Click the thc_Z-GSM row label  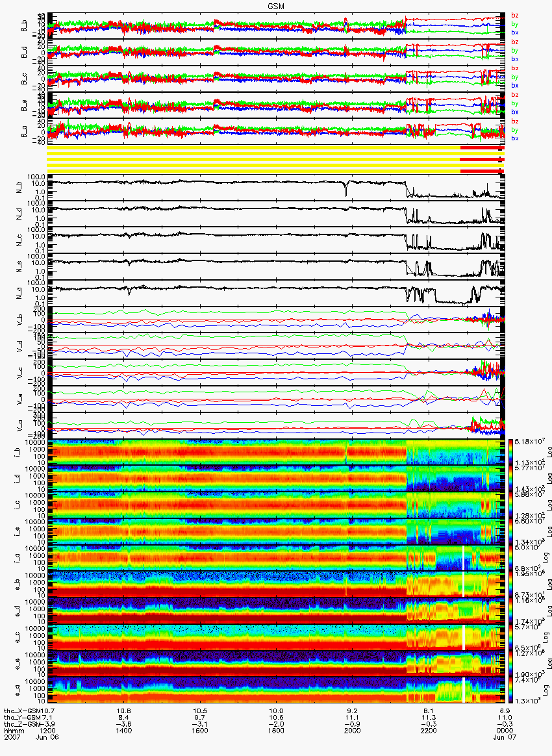23,725
